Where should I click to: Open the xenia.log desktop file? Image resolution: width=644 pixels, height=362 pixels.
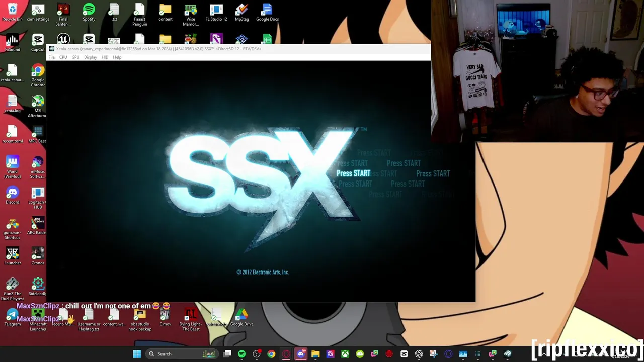[x=12, y=104]
